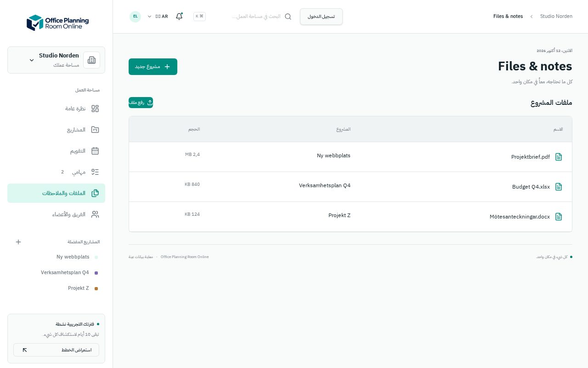Image resolution: width=588 pixels, height=368 pixels.
Task: Open الفريق والأعضاء in the sidebar
Action: tap(56, 214)
